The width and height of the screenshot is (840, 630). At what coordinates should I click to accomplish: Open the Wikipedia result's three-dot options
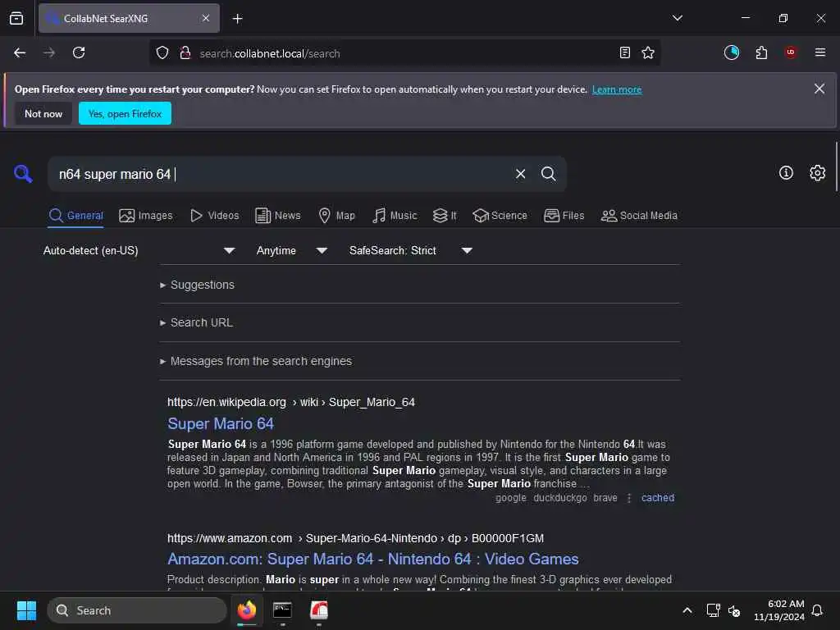[629, 498]
